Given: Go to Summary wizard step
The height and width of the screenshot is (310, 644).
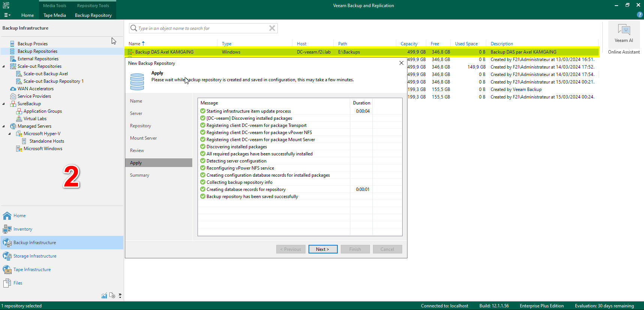Looking at the screenshot, I should click(139, 175).
